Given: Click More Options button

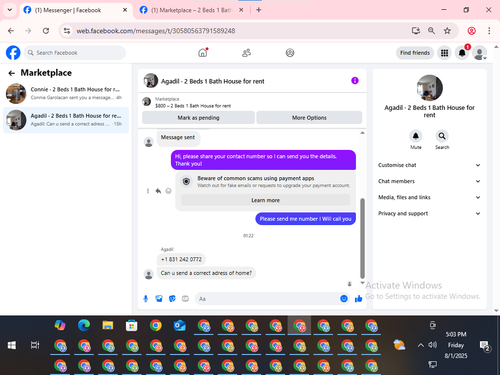Looking at the screenshot, I should (x=309, y=118).
